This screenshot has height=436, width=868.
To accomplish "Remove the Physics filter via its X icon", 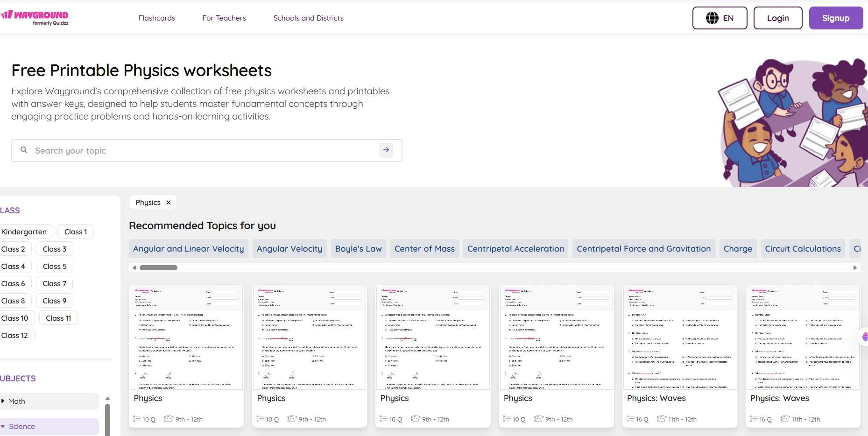I will (168, 202).
